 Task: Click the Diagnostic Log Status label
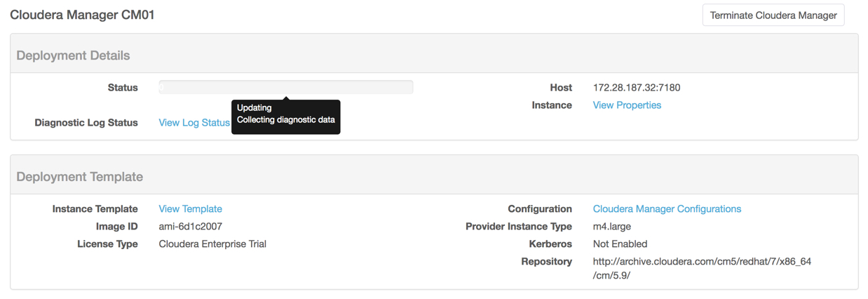pos(86,123)
